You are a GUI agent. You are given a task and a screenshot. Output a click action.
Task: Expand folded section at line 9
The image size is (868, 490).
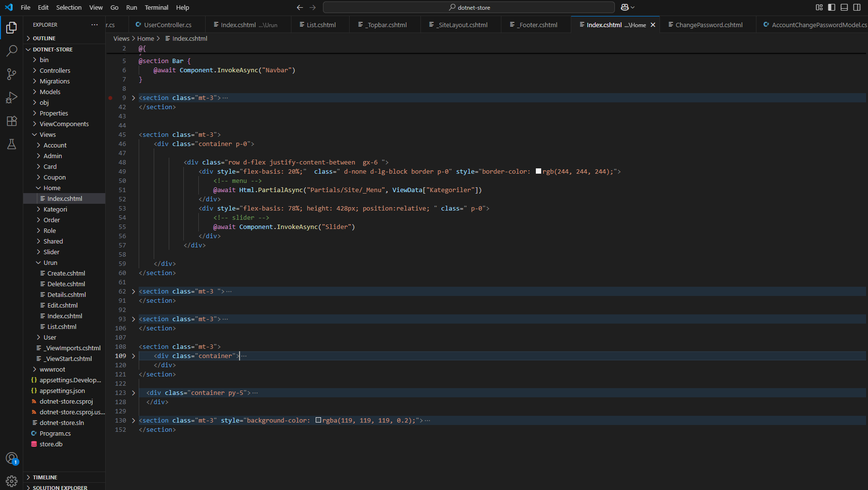click(x=133, y=98)
